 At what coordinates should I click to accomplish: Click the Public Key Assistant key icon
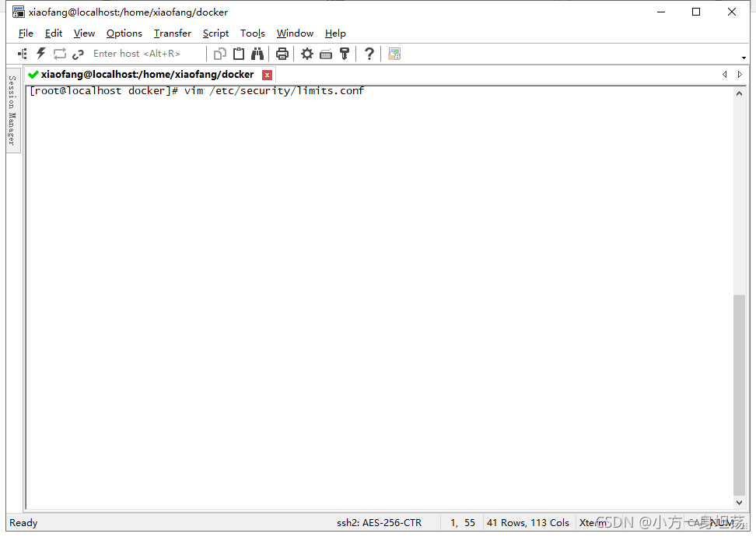tap(345, 54)
